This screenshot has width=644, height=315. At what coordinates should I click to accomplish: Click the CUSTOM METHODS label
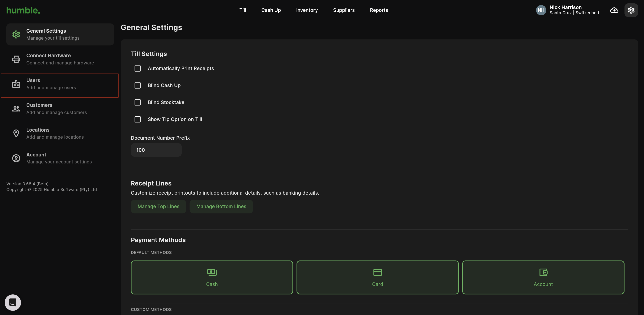point(151,309)
